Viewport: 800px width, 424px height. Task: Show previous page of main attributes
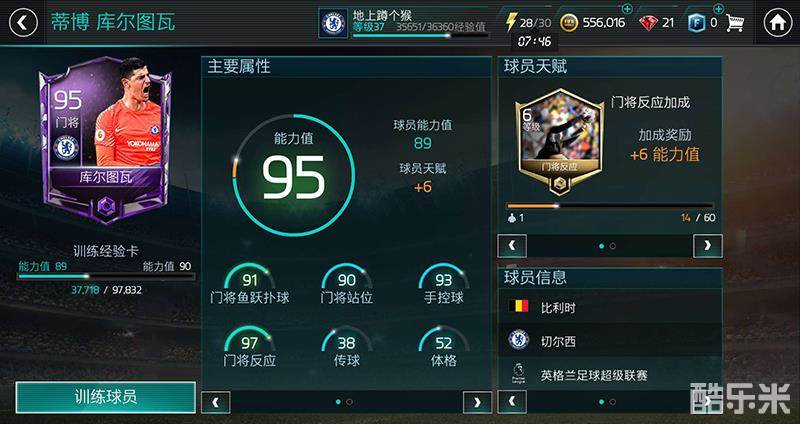click(x=216, y=402)
